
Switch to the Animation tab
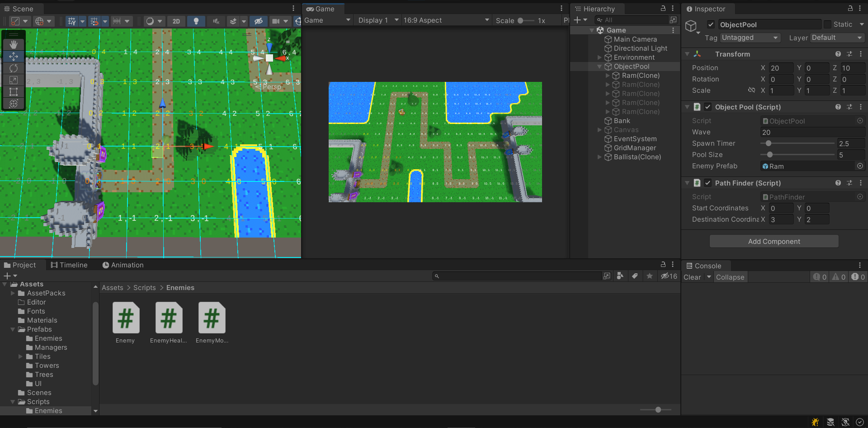click(x=123, y=265)
